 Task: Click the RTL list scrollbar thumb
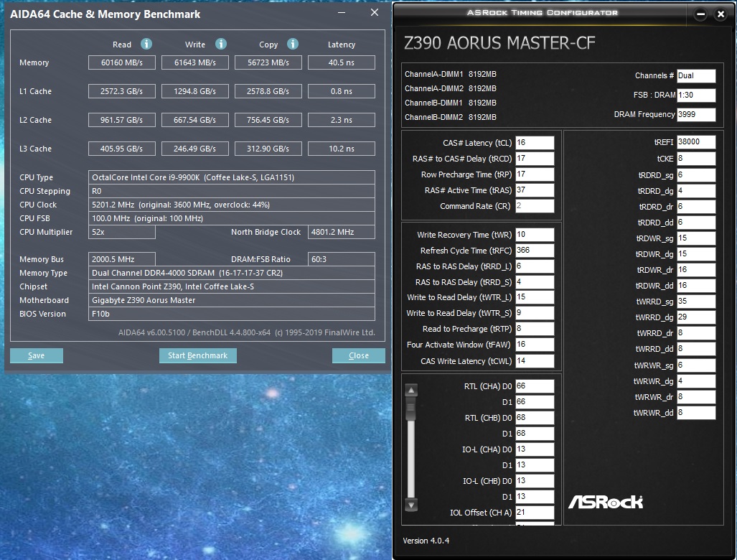tap(411, 408)
